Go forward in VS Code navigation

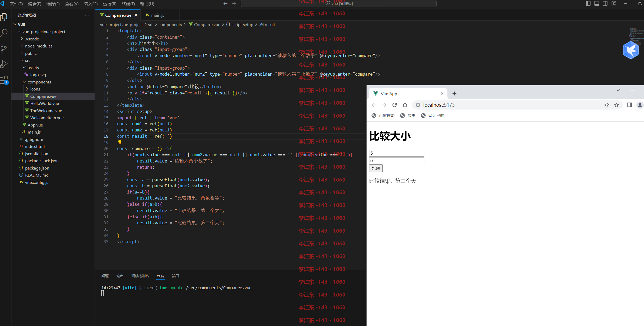tap(234, 4)
